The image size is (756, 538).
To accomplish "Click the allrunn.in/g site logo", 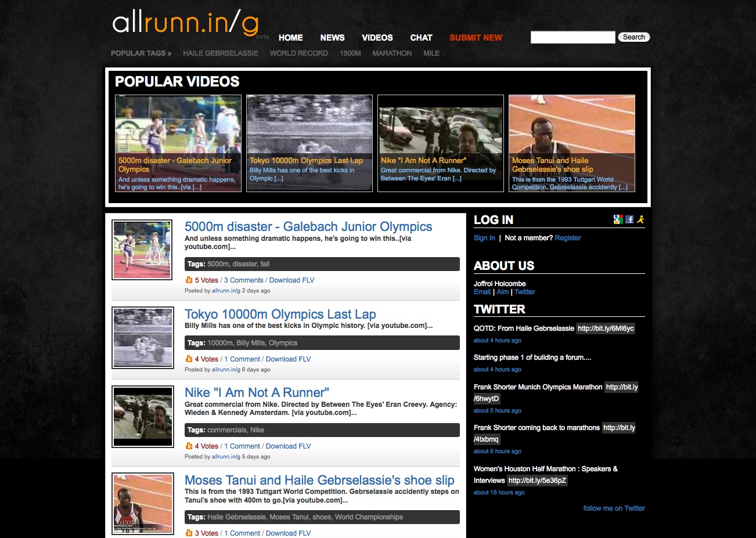I will point(185,23).
